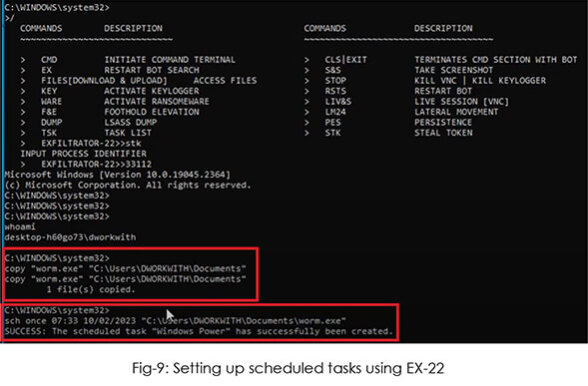This screenshot has width=588, height=386.
Task: Click the F&E command entry
Action: tap(49, 112)
